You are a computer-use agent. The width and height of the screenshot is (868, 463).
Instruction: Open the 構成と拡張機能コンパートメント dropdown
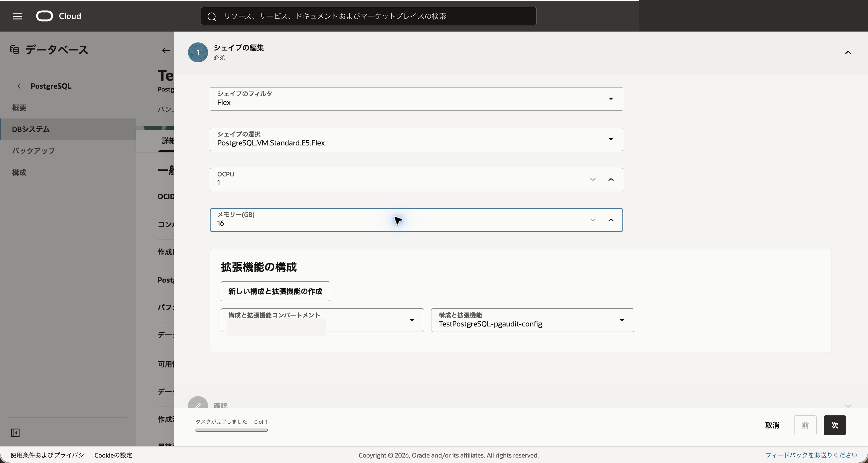[322, 320]
